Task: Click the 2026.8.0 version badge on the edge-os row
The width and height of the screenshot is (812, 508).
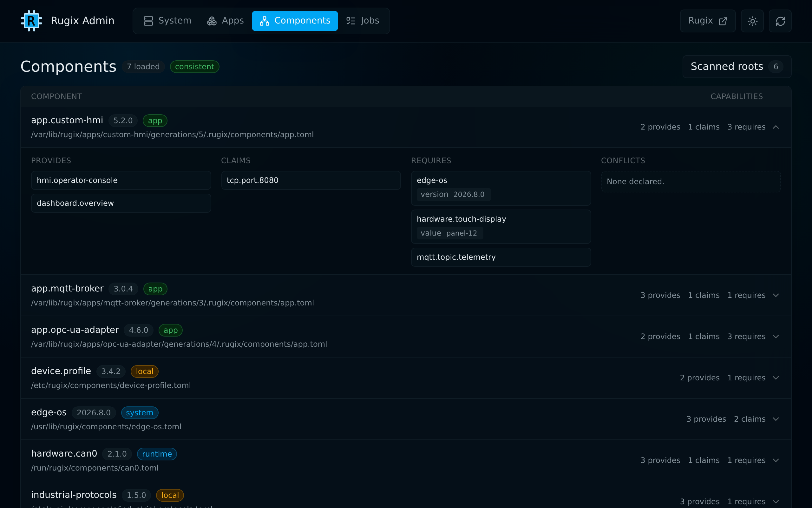Action: [94, 413]
